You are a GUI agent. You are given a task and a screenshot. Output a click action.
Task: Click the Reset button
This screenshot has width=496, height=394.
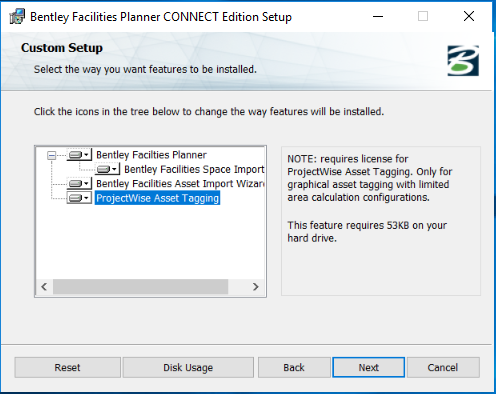coord(67,367)
